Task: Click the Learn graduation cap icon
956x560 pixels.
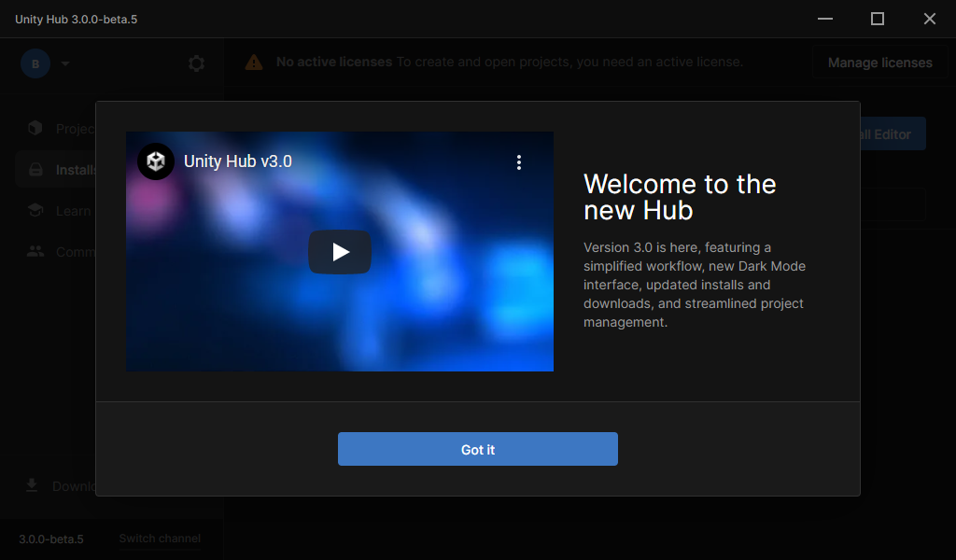Action: point(35,210)
